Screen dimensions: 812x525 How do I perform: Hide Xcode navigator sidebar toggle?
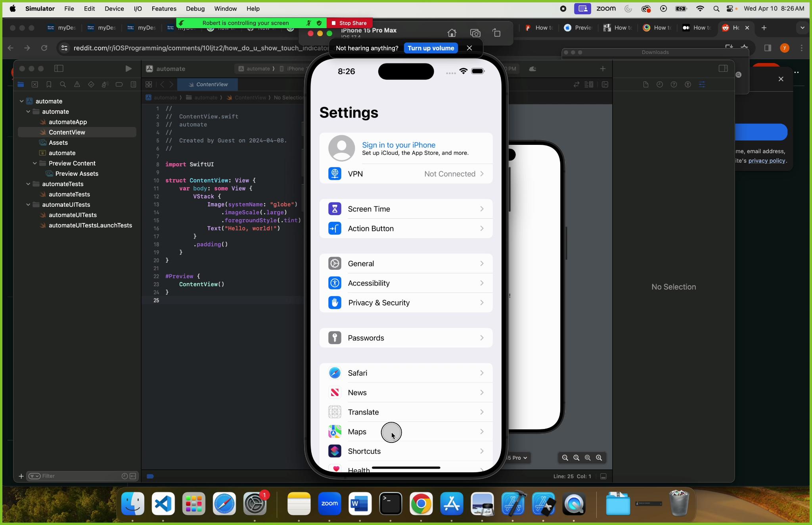click(x=59, y=69)
